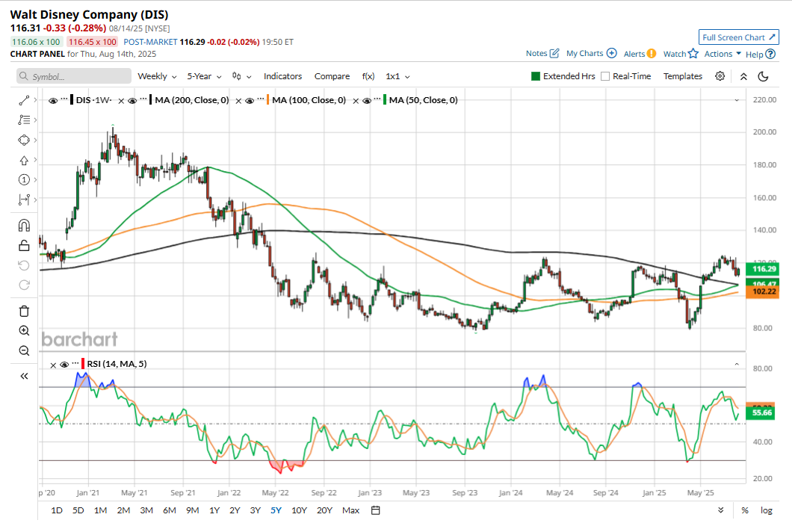
Task: Toggle visibility of MA 100 line
Action: [x=250, y=101]
